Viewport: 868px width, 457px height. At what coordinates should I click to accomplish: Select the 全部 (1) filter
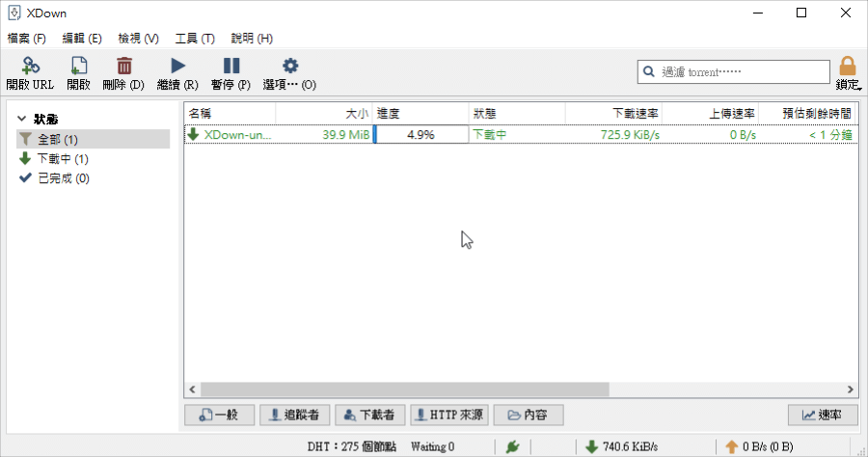pos(93,139)
